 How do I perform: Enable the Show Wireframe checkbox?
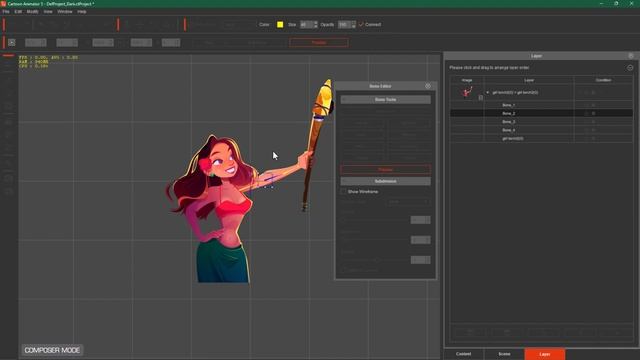343,191
